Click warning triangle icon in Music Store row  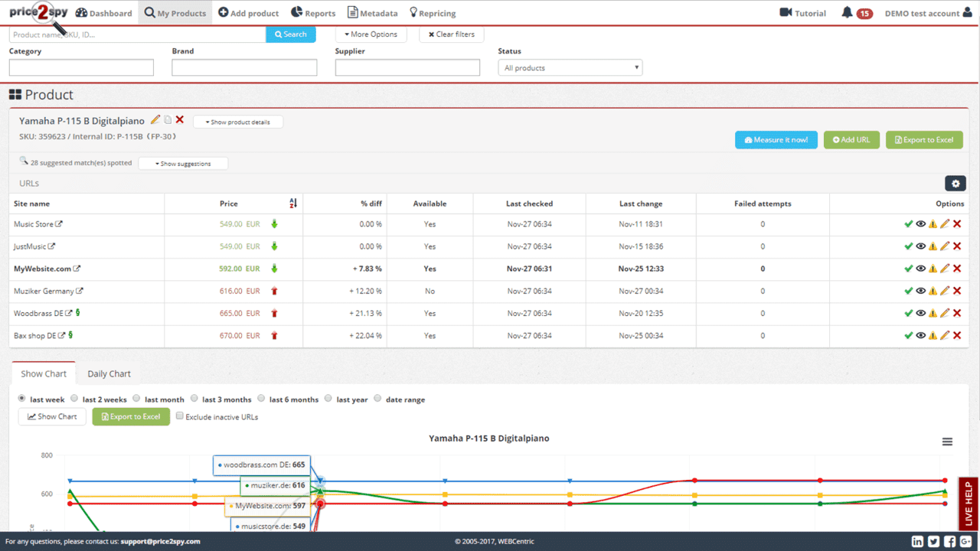pos(933,224)
